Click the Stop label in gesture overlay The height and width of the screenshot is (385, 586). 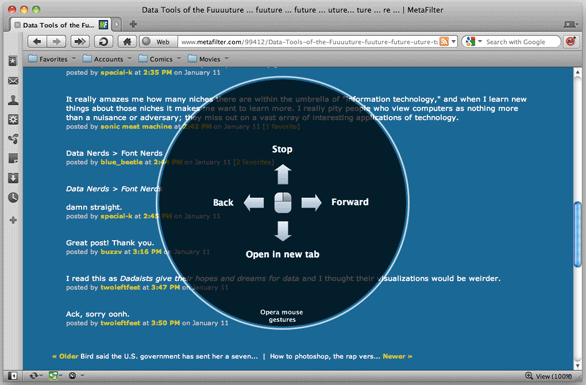[x=282, y=149]
